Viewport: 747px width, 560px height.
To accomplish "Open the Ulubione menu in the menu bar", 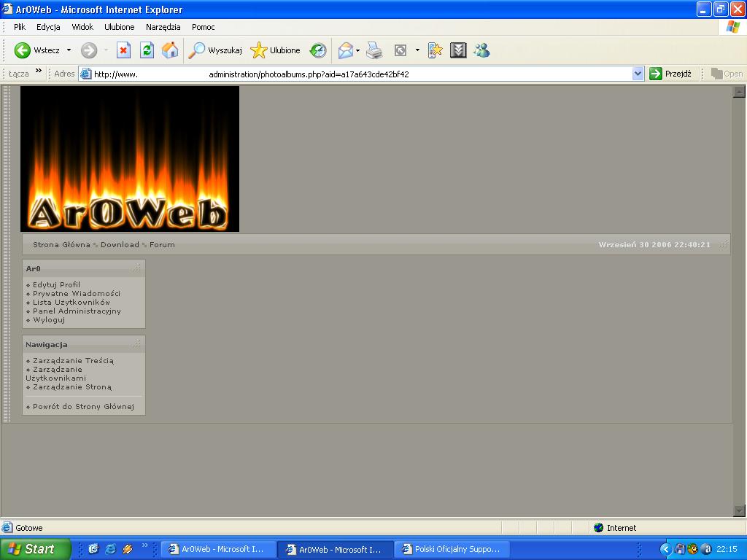I will pos(119,27).
